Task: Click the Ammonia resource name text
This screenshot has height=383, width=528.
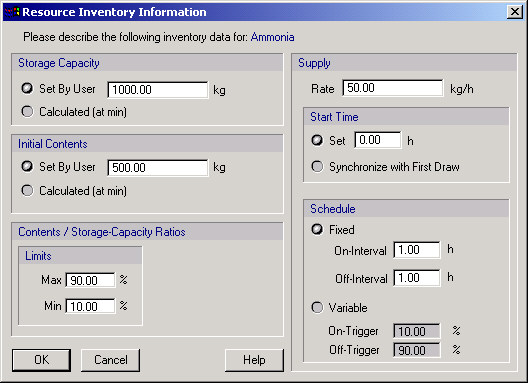Action: [x=272, y=37]
